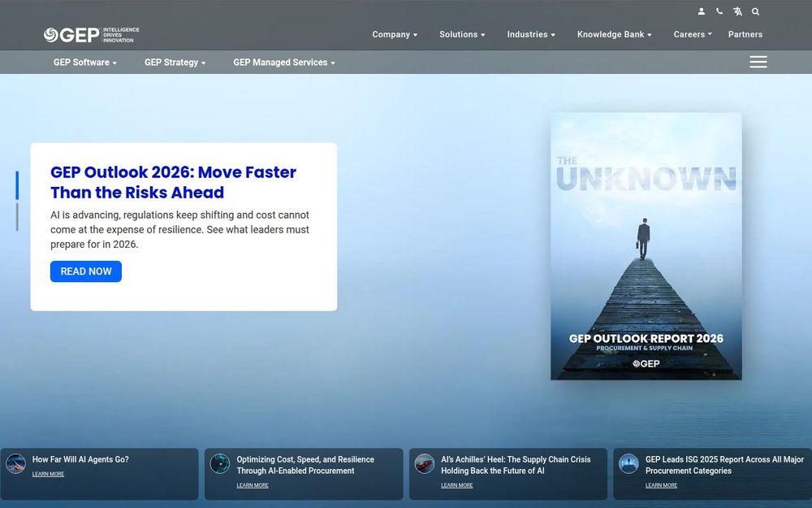Click the round icon beside GEP Leads ISG 2025 Report

pyautogui.click(x=628, y=463)
